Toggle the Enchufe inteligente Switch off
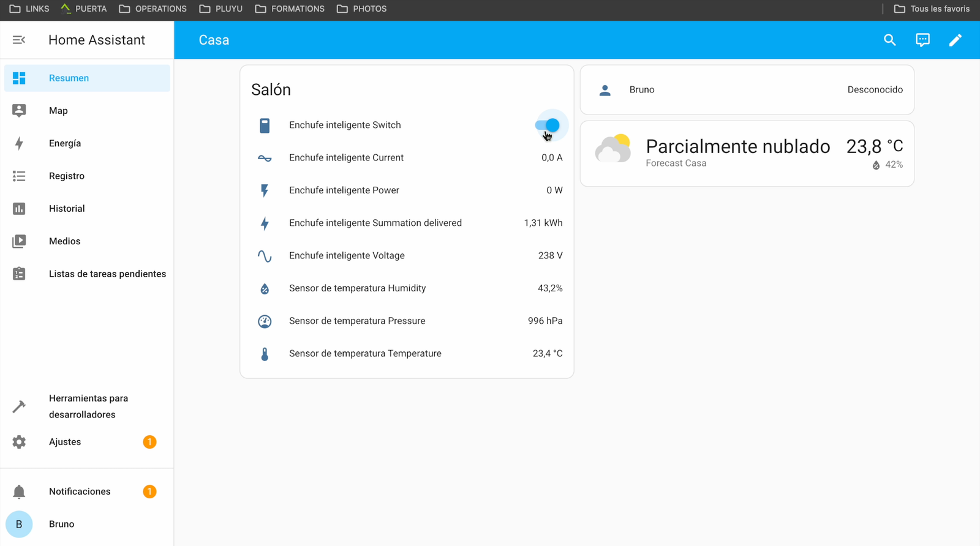This screenshot has height=546, width=980. pyautogui.click(x=548, y=125)
